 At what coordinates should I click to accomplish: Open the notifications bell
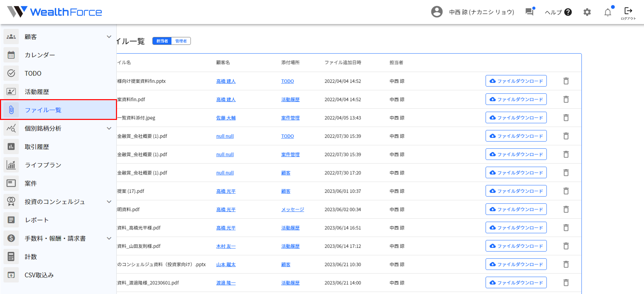[607, 12]
